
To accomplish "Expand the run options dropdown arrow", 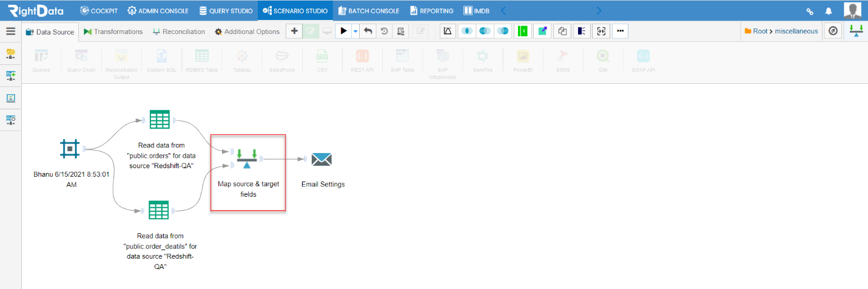I will [x=355, y=31].
